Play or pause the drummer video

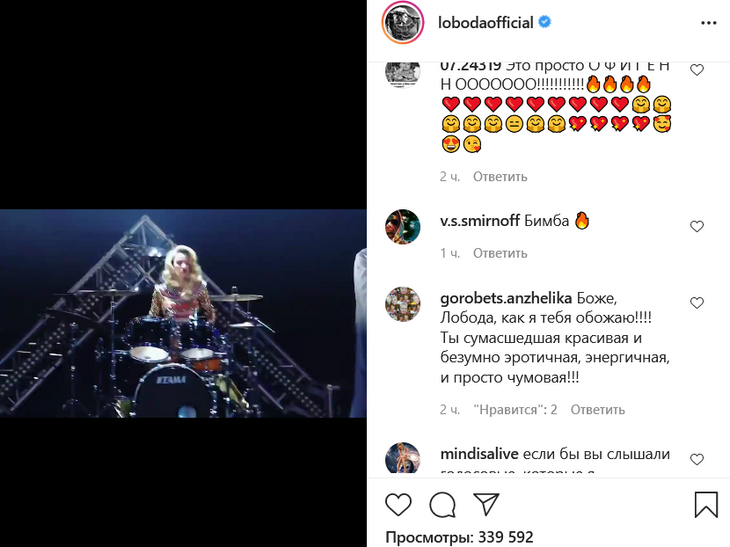click(183, 313)
